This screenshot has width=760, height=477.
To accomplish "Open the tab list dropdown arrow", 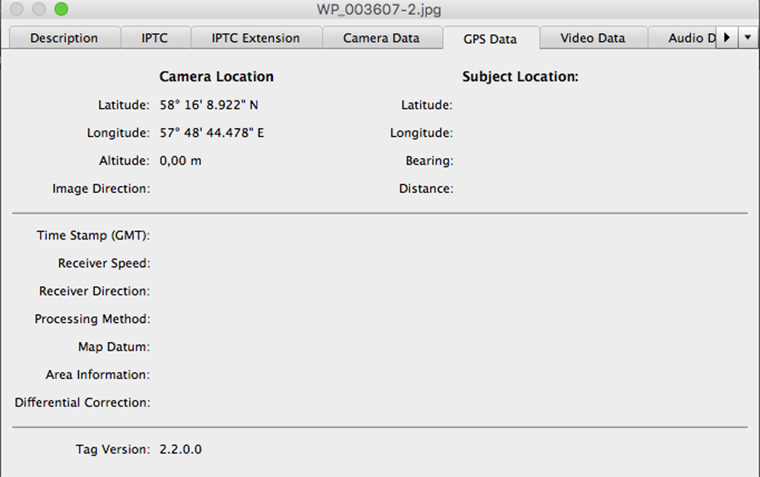I will (748, 37).
